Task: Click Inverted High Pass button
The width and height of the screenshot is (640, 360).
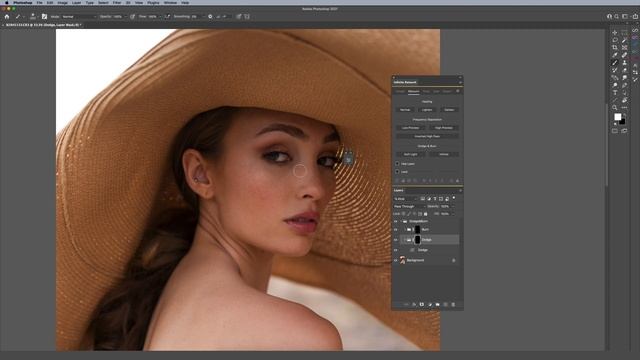Action: (427, 136)
